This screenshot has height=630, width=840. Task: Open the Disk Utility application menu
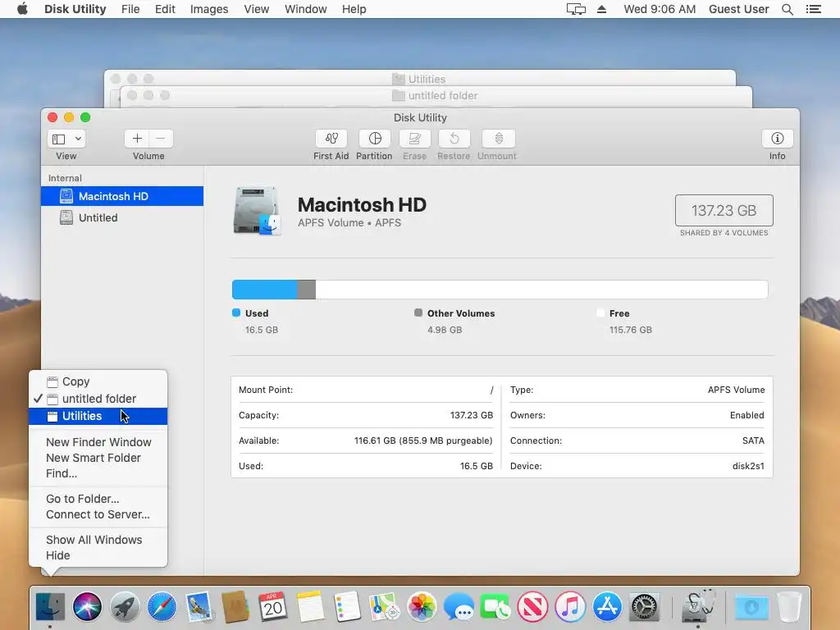tap(75, 9)
